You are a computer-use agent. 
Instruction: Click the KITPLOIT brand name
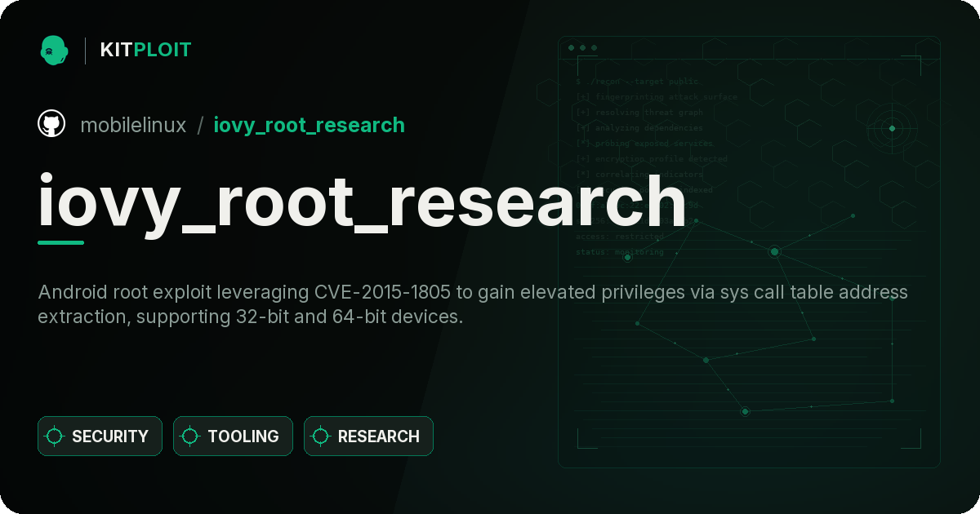tap(145, 50)
